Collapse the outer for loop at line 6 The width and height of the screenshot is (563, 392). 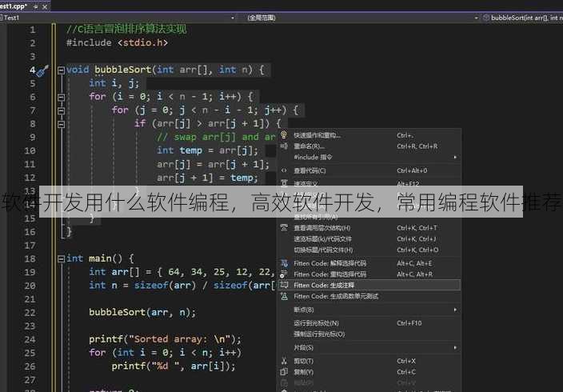pos(61,97)
